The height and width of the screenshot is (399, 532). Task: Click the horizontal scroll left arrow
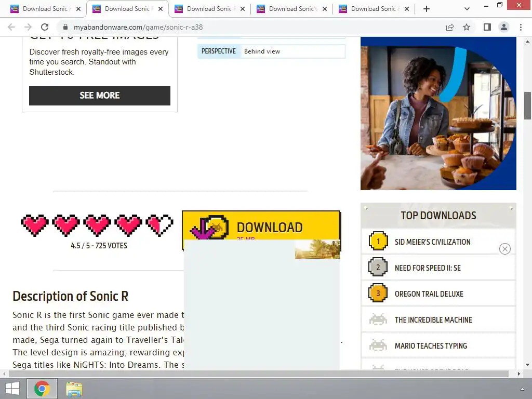(x=4, y=374)
